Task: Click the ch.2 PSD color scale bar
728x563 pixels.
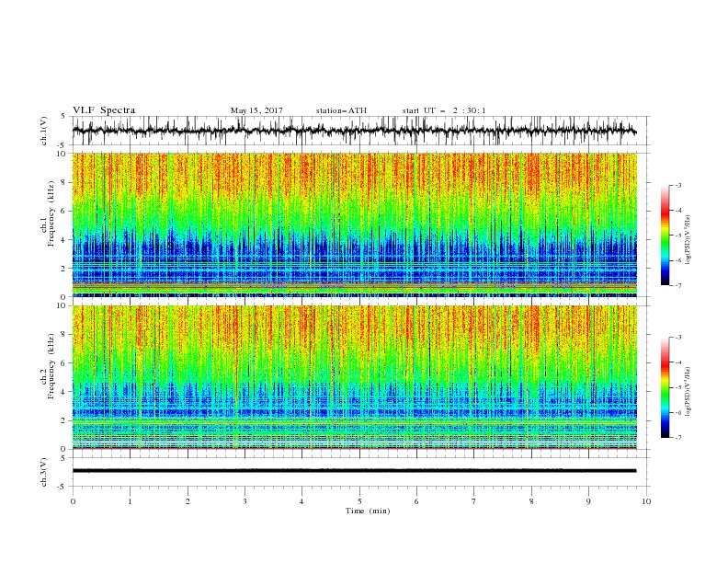Action: coord(665,387)
